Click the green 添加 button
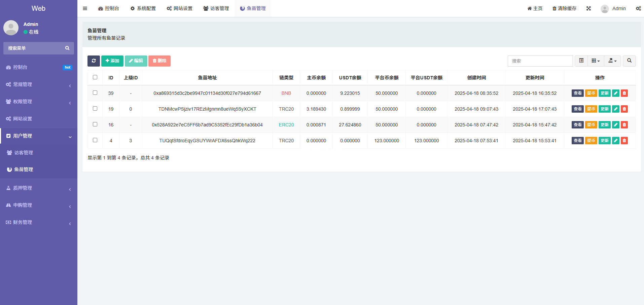This screenshot has height=305, width=644. click(112, 61)
